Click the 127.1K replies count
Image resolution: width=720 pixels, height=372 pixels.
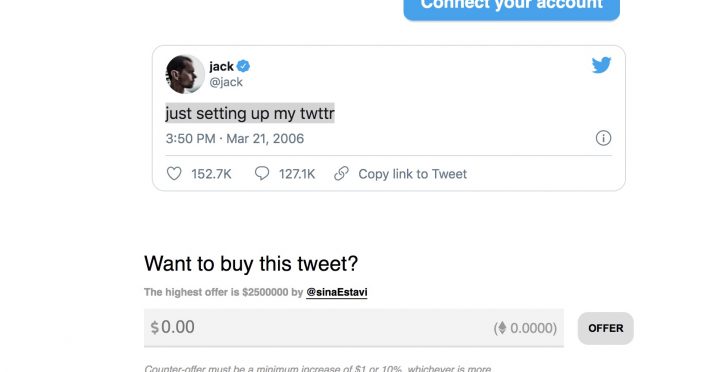(x=297, y=174)
